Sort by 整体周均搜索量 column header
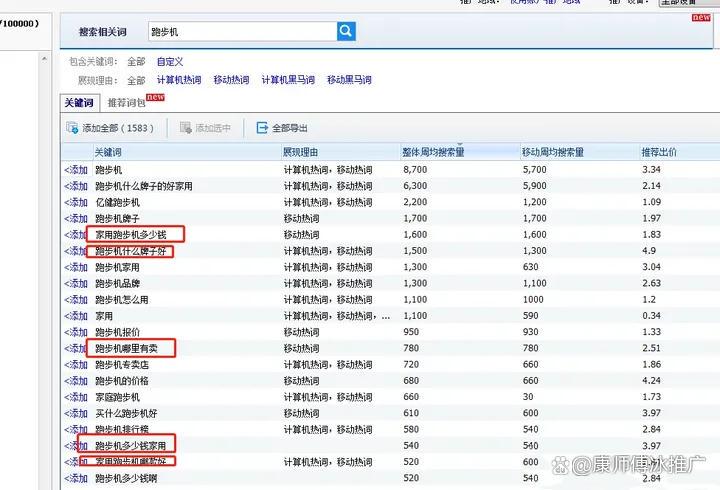The image size is (720, 490). click(432, 152)
